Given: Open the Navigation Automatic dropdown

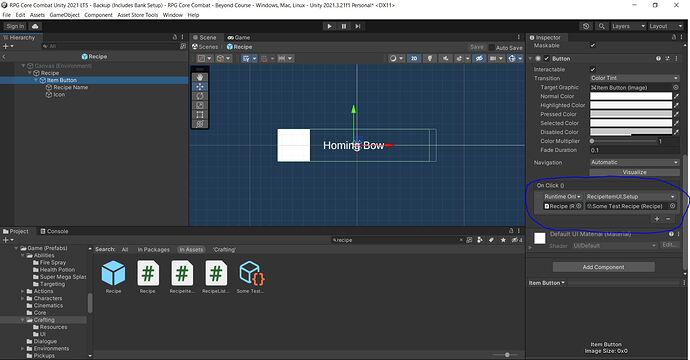Looking at the screenshot, I should click(634, 162).
